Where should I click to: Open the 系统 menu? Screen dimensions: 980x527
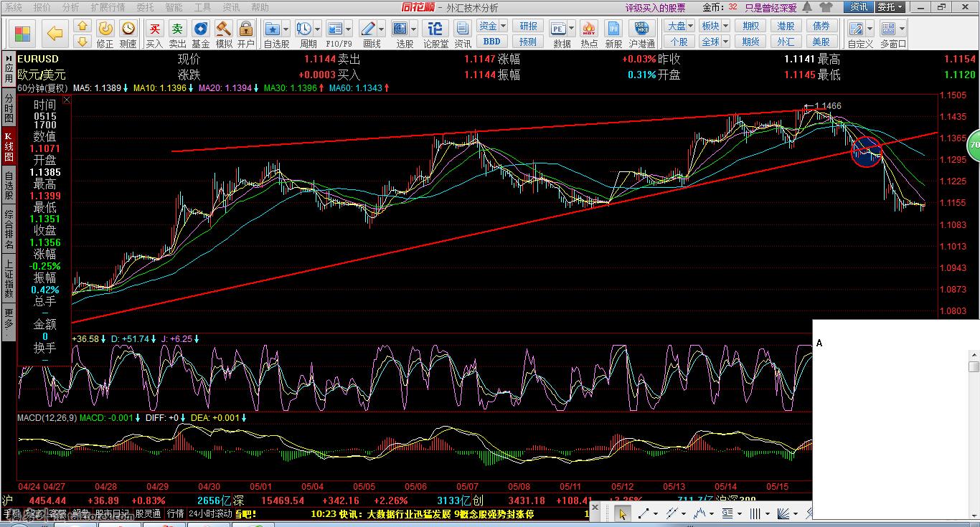click(x=14, y=7)
